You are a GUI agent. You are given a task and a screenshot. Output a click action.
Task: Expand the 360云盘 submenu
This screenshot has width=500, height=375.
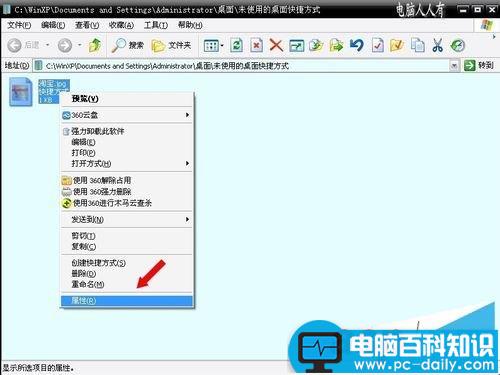coord(127,115)
